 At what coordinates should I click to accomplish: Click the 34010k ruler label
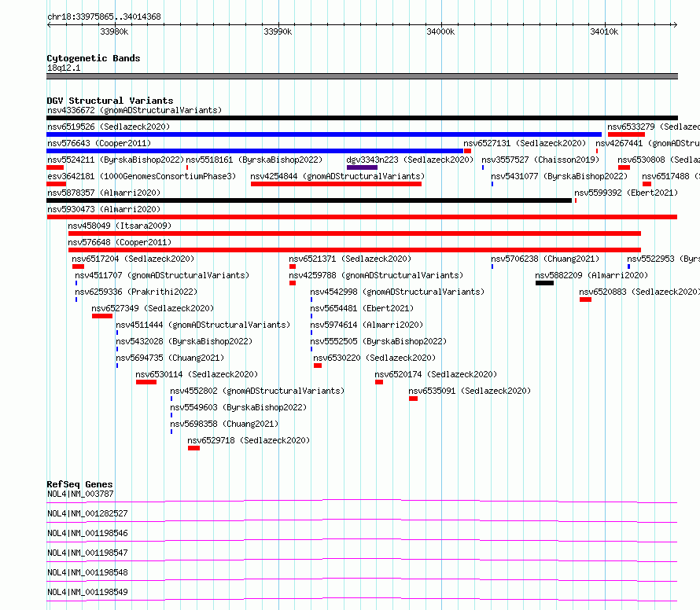click(x=604, y=31)
